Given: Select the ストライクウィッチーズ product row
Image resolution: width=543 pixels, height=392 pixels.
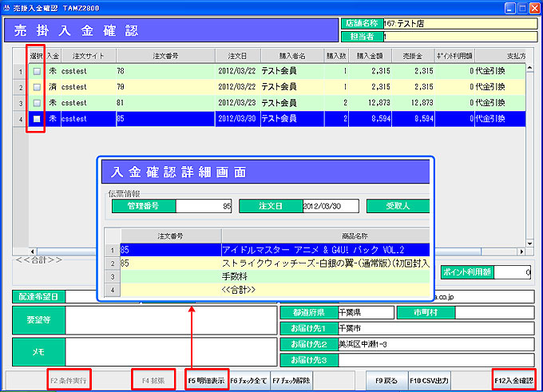Looking at the screenshot, I should [325, 263].
